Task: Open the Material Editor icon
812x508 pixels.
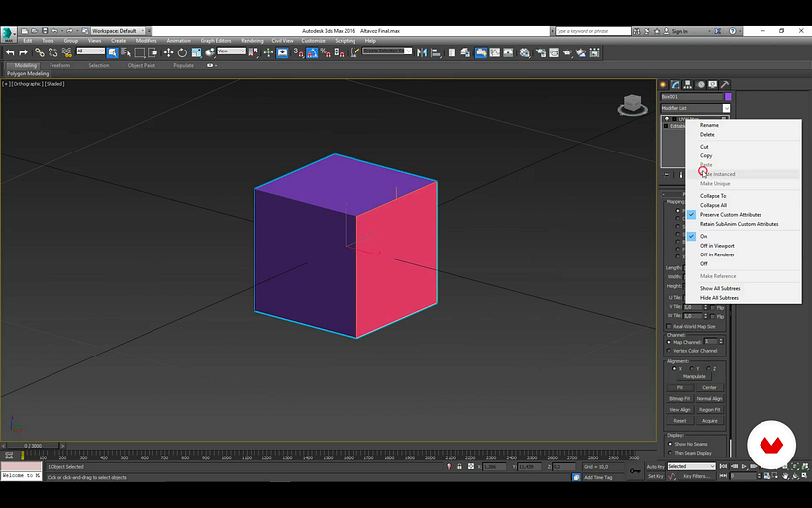Action: pos(525,52)
